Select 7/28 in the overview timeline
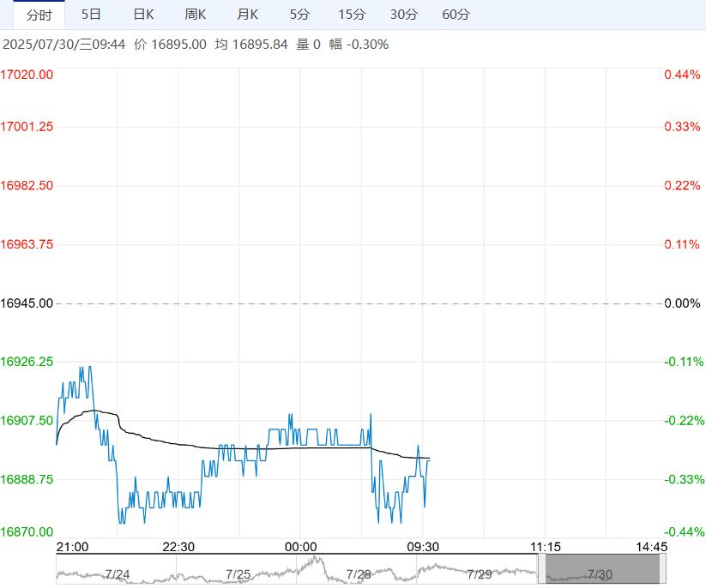 tap(359, 573)
